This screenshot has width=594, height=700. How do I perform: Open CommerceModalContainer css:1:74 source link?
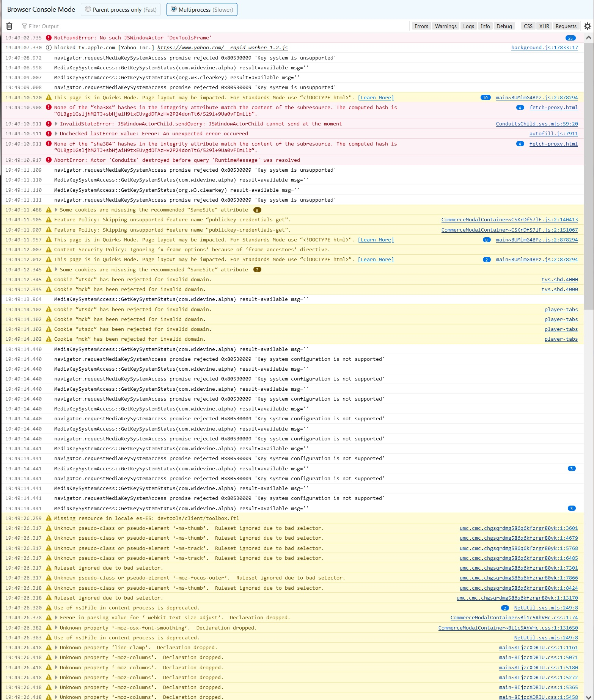pyautogui.click(x=514, y=618)
